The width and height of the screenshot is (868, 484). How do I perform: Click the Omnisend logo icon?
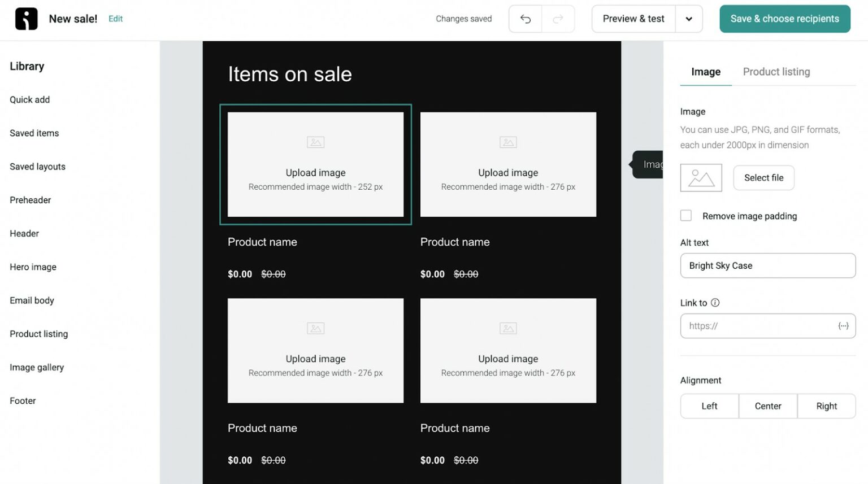25,18
